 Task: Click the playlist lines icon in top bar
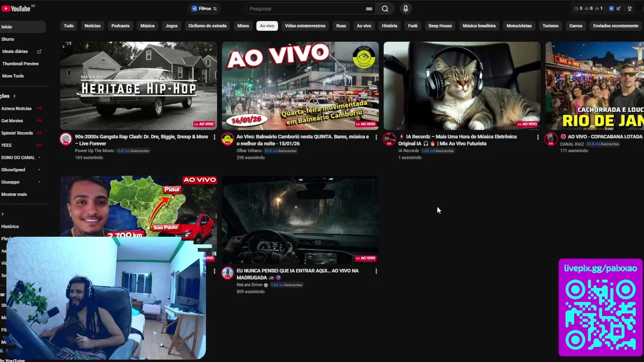click(618, 9)
